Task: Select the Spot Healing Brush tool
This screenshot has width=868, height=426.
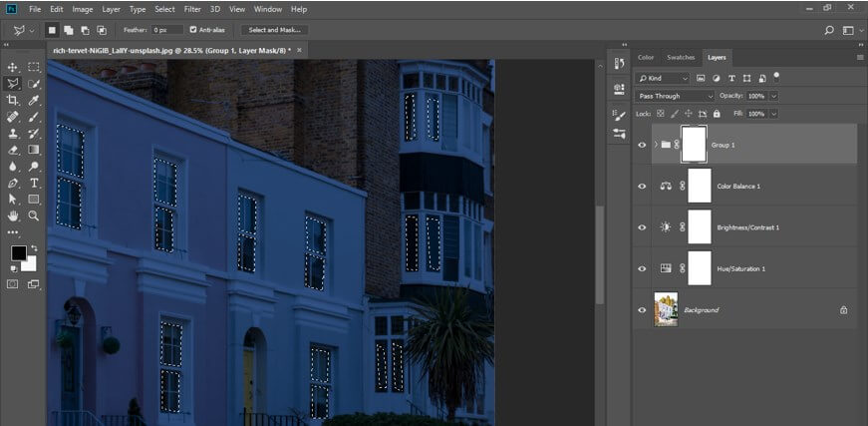Action: [x=12, y=117]
